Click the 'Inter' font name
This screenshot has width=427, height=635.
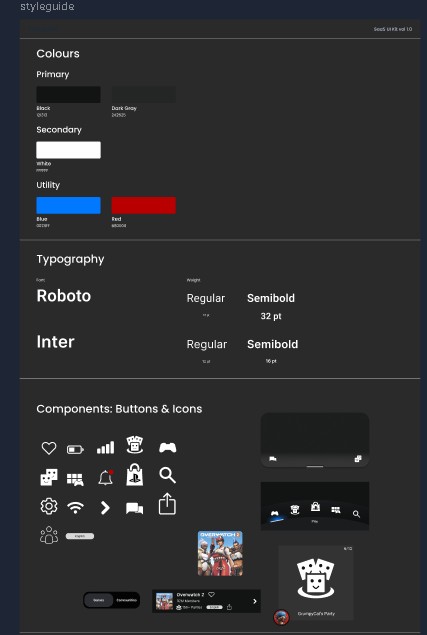[x=56, y=341]
